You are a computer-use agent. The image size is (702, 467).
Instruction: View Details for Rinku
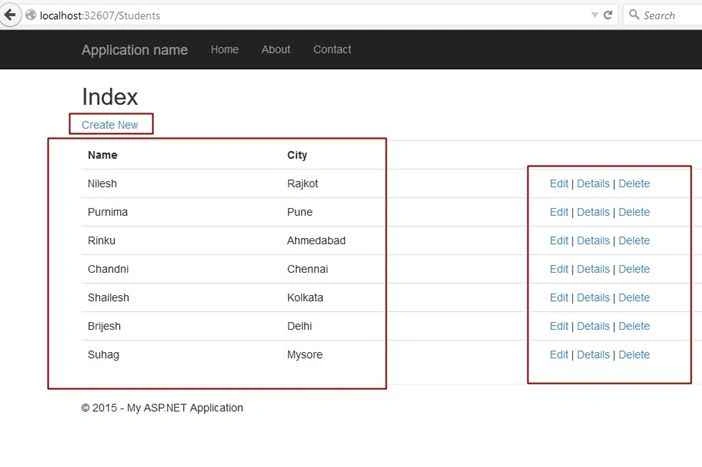pyautogui.click(x=593, y=241)
